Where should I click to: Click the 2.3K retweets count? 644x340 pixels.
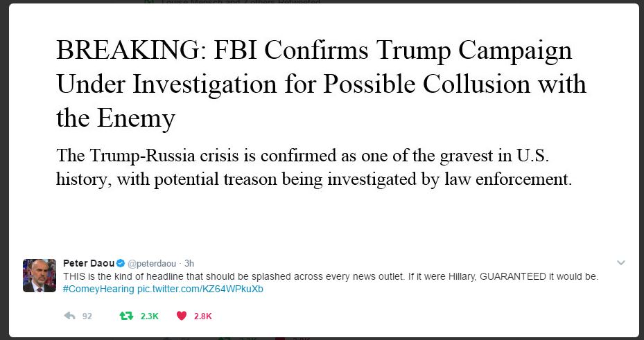(149, 316)
